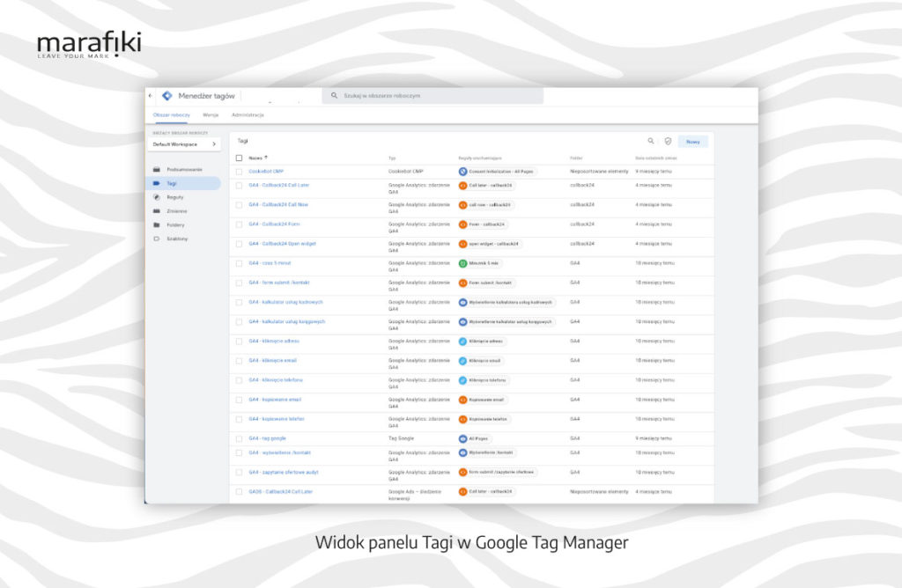The image size is (902, 588).
Task: Open Zmienne in the sidebar menu
Action: point(177,211)
